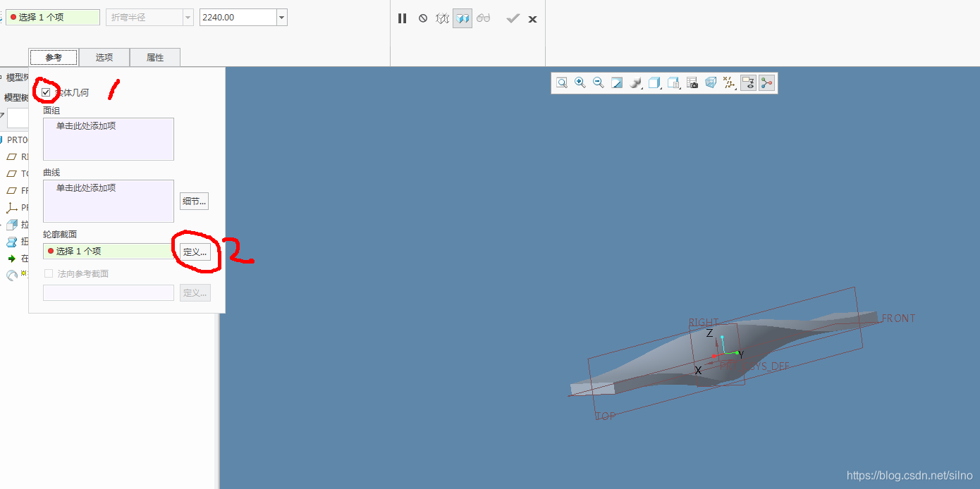Switch to the 属性 tab
The height and width of the screenshot is (489, 980).
pyautogui.click(x=155, y=58)
